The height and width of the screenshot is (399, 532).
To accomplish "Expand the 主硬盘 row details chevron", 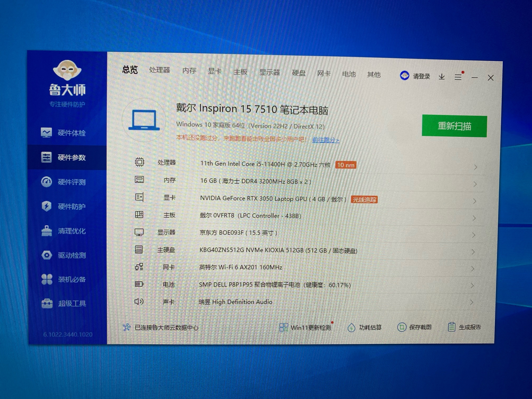I will point(473,252).
